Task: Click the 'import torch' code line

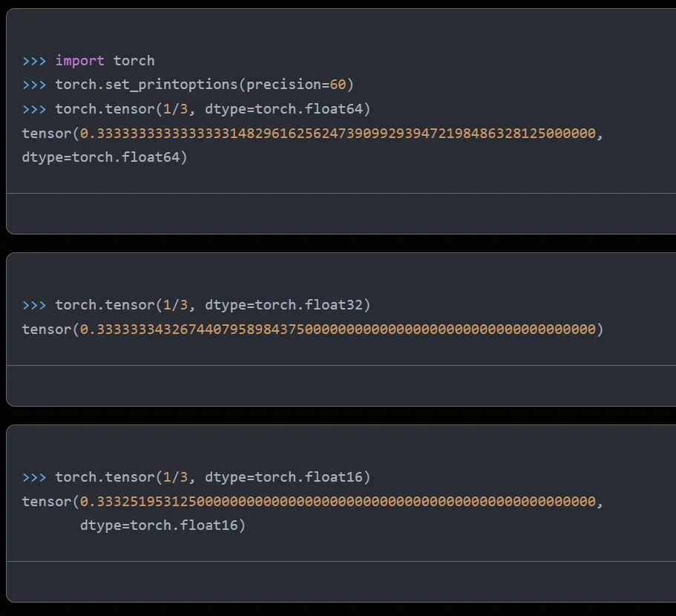Action: (x=88, y=60)
